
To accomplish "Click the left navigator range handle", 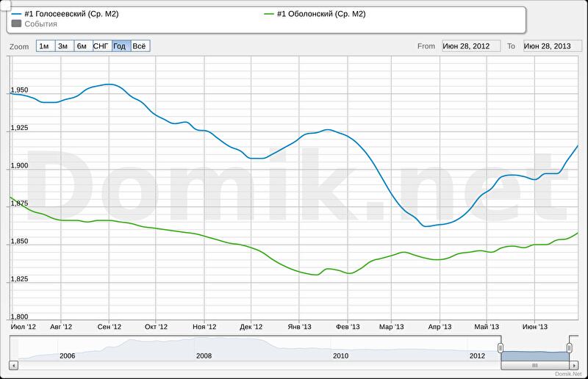I will [501, 347].
